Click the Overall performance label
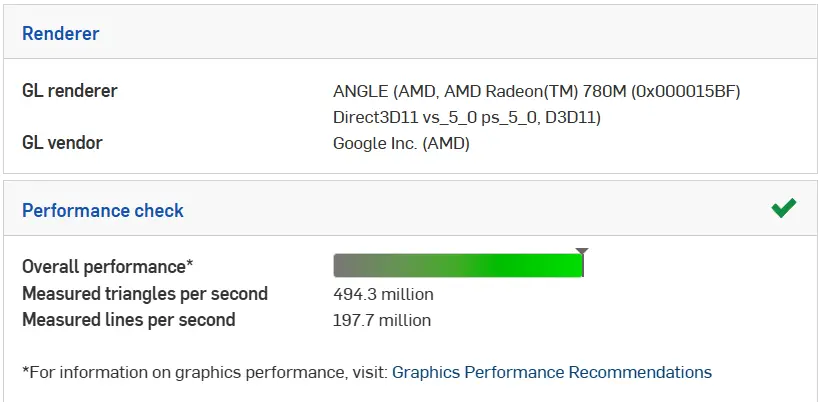This screenshot has height=402, width=818. click(105, 267)
